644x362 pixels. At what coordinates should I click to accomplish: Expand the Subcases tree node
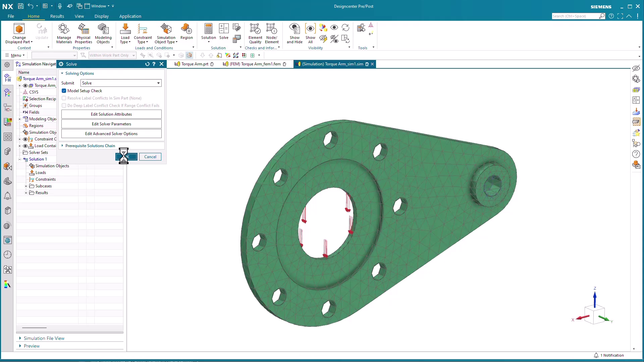pos(26,186)
